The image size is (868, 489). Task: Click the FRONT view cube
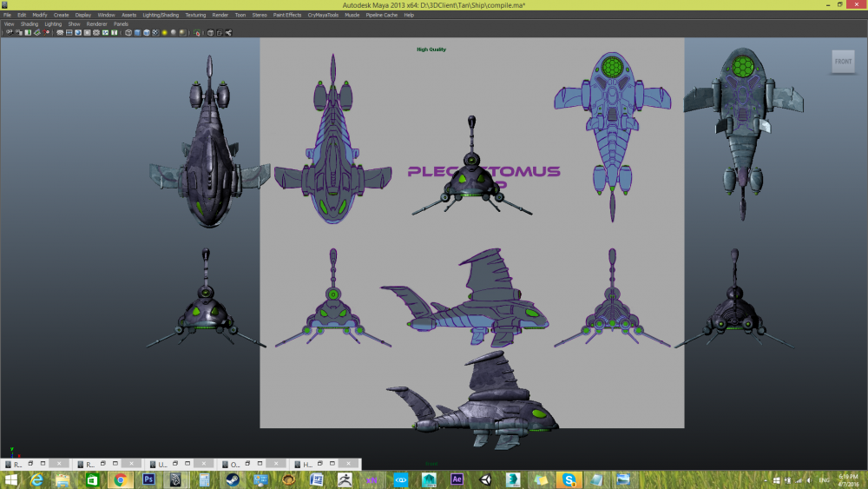tap(843, 62)
